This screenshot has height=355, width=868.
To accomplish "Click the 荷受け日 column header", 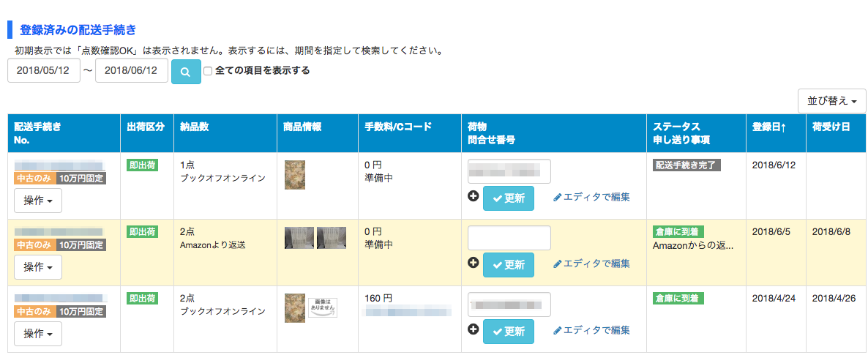I will click(x=831, y=127).
